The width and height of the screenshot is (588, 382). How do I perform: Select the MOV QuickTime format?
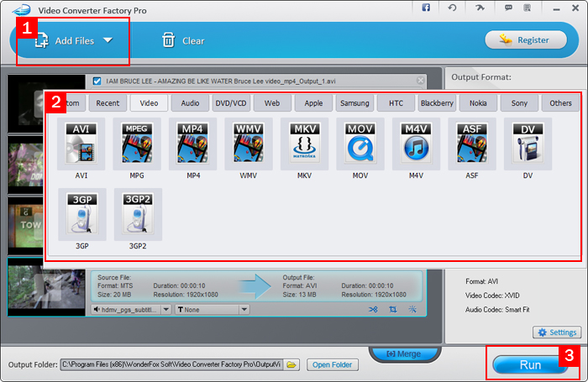click(x=360, y=144)
